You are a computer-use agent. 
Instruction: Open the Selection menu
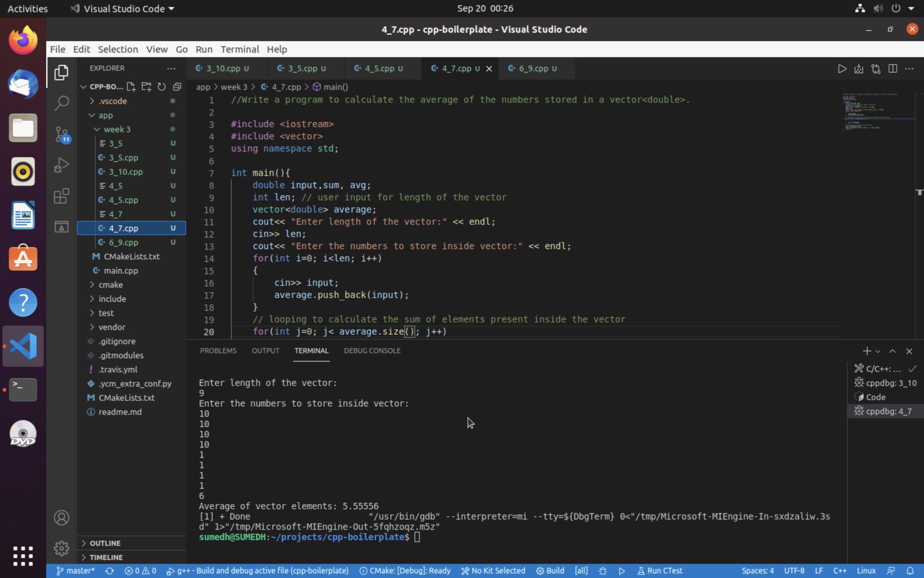pyautogui.click(x=118, y=49)
